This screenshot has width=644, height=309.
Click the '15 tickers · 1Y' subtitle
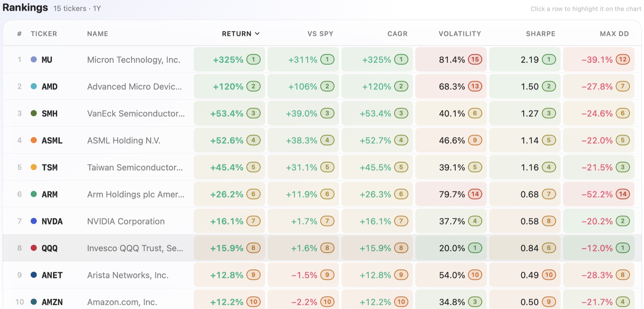click(x=77, y=8)
